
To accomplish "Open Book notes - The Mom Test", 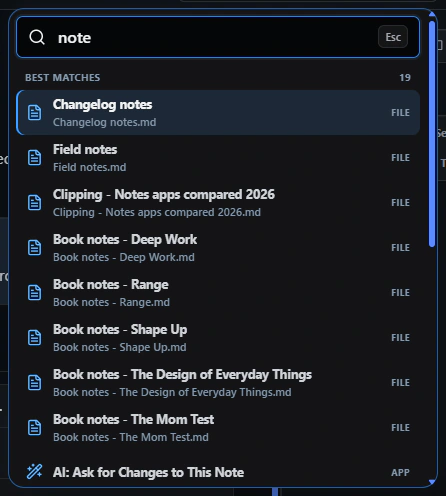I will click(218, 428).
